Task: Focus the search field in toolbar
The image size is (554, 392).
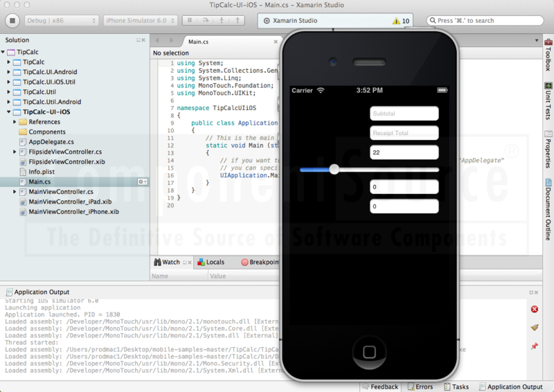Action: 485,21
